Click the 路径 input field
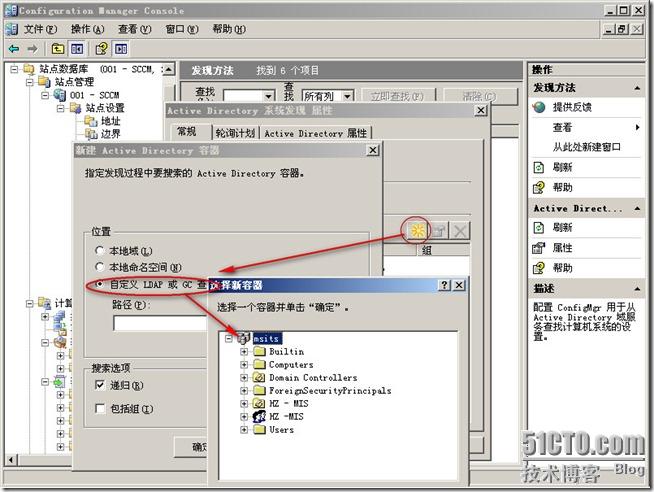 (161, 323)
